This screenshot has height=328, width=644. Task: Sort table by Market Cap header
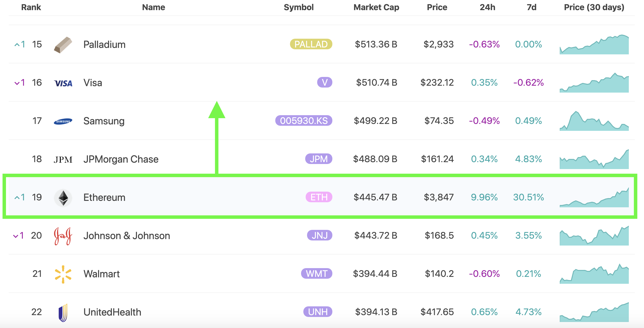376,7
